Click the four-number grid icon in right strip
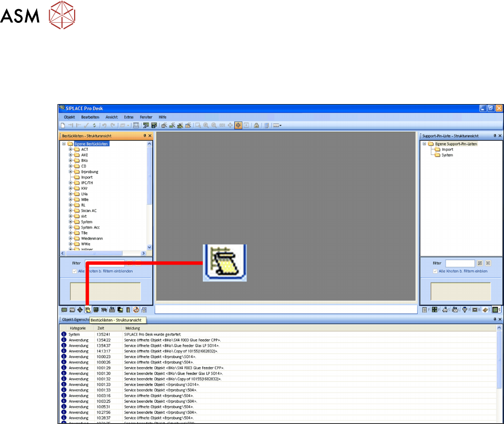The width and height of the screenshot is (504, 424). click(434, 310)
